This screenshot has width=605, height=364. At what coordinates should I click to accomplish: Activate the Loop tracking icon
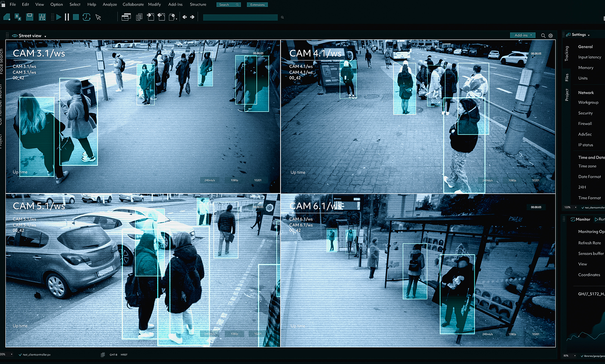86,17
